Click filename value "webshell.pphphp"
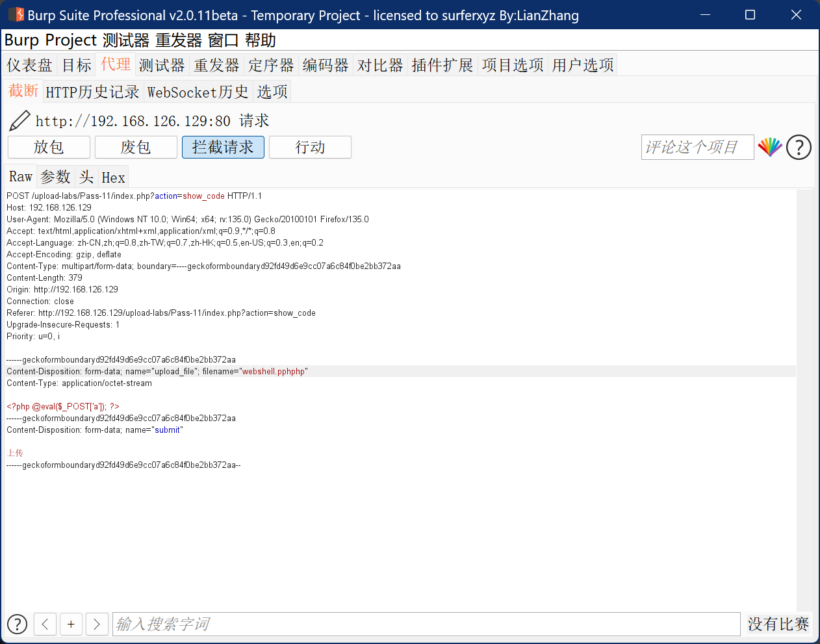The height and width of the screenshot is (644, 820). pos(274,372)
